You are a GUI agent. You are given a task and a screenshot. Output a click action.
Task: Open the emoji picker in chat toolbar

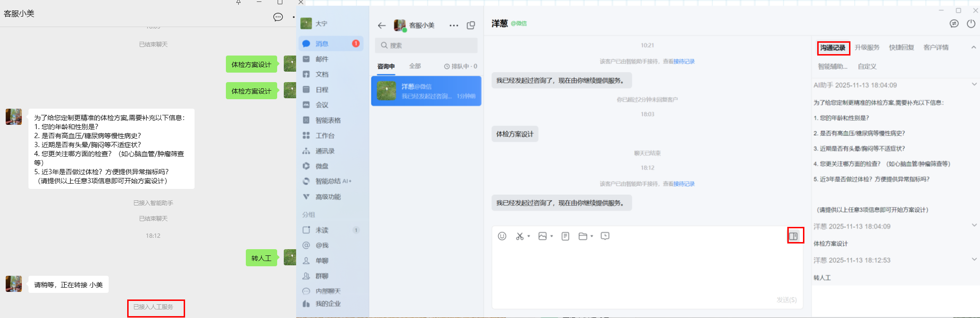[502, 236]
